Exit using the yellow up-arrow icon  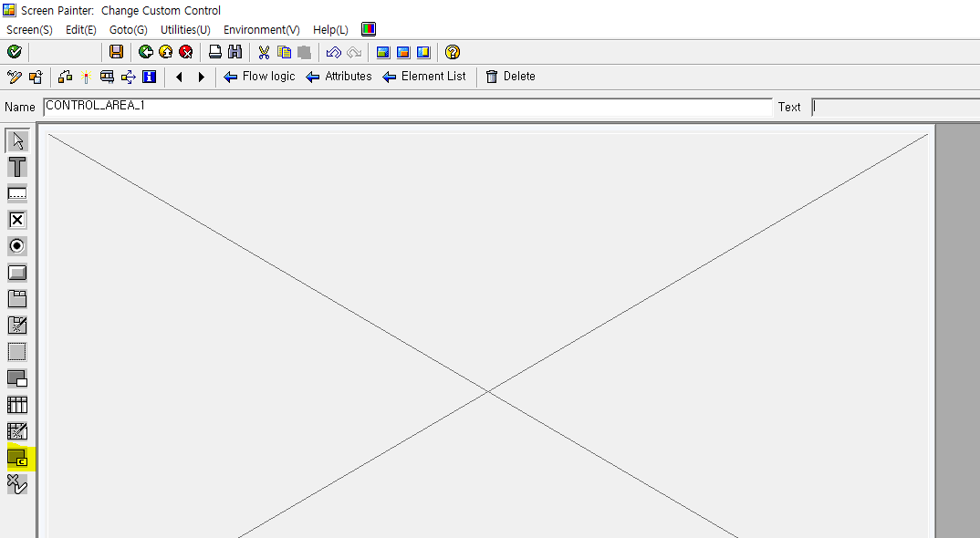(x=166, y=52)
